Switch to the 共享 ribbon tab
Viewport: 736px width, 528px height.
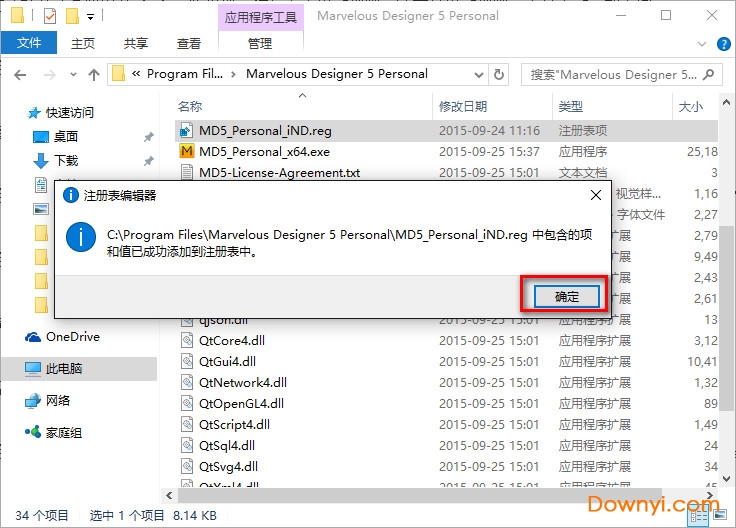(136, 43)
